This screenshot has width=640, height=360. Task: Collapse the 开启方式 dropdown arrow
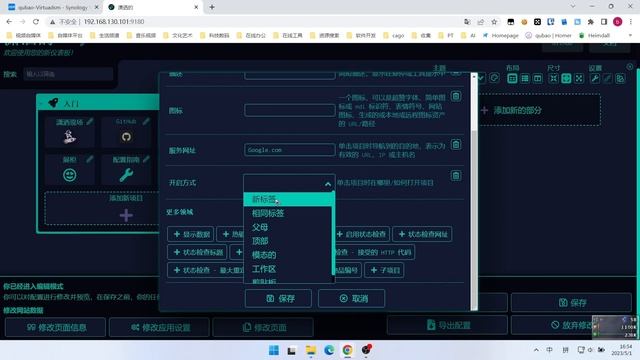328,184
